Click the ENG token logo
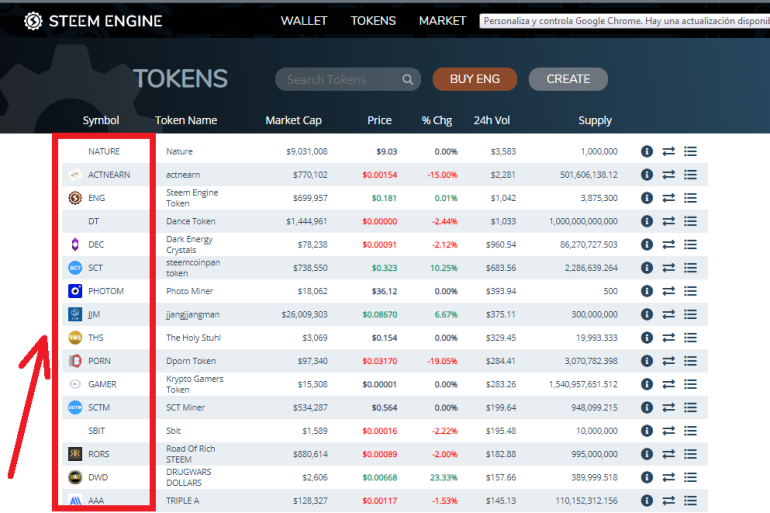Viewport: 770px width, 513px height. [x=75, y=198]
